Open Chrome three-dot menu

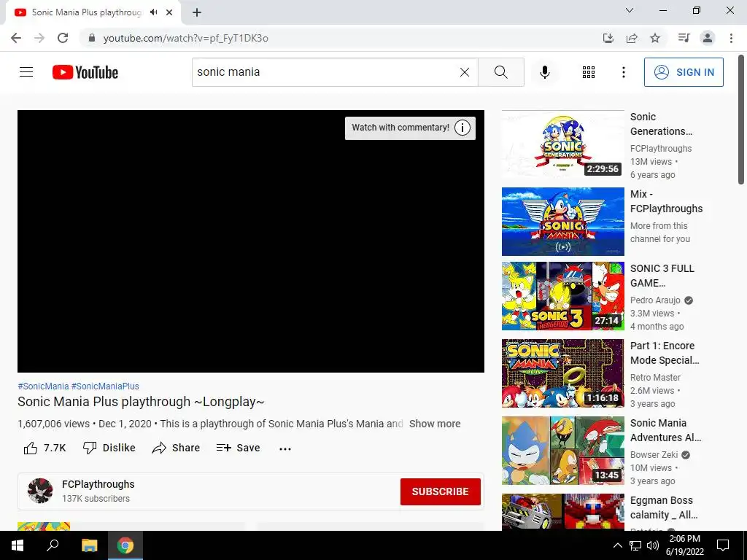click(x=731, y=38)
